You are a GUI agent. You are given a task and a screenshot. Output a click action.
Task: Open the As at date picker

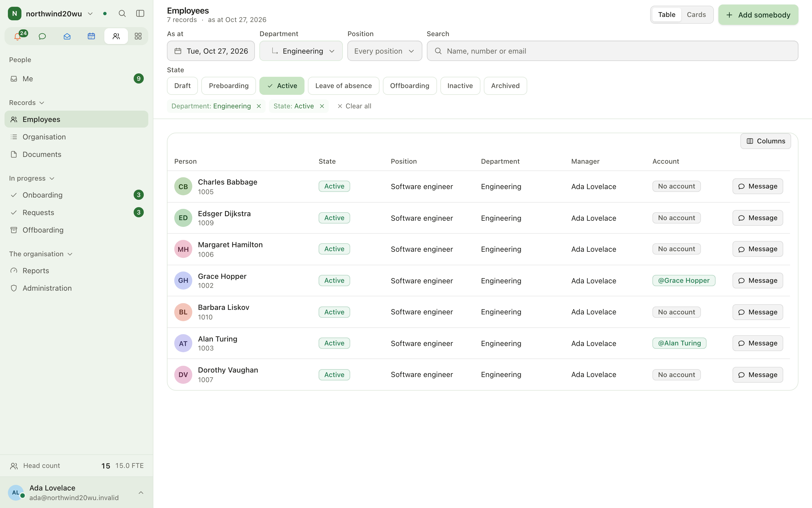[211, 51]
